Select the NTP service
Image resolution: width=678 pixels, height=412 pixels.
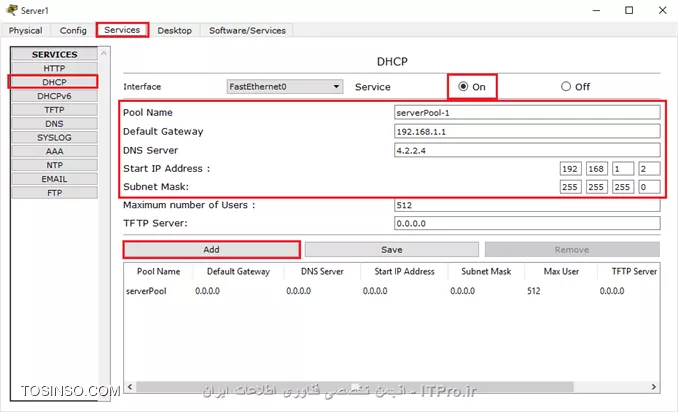click(54, 165)
